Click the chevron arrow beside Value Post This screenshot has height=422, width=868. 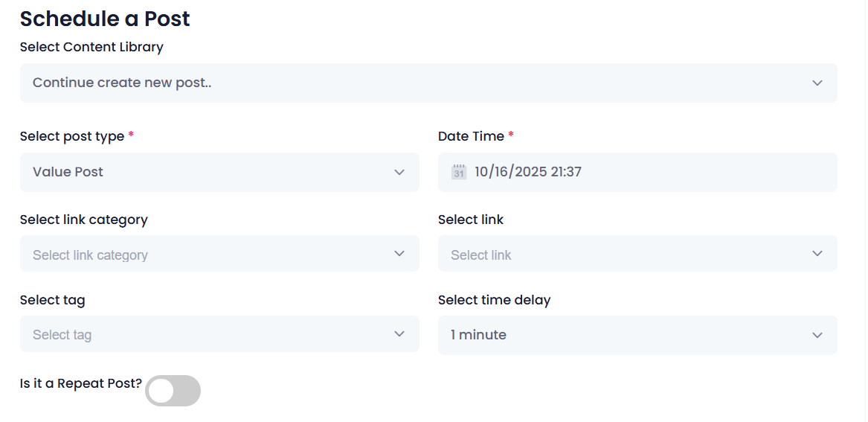point(399,172)
